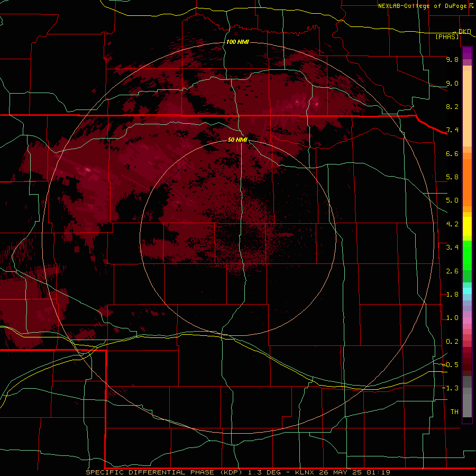
Task: Click the 8.2 value on the color scale
Action: (x=452, y=106)
